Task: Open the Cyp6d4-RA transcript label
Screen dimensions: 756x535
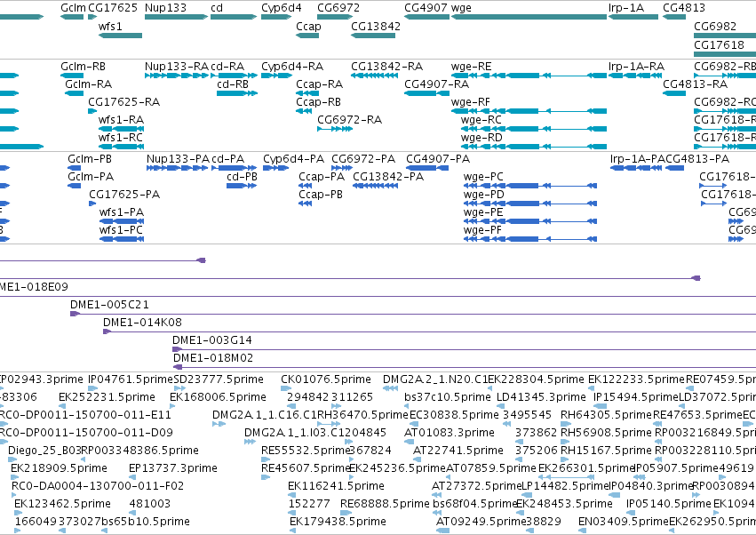Action: 292,66
